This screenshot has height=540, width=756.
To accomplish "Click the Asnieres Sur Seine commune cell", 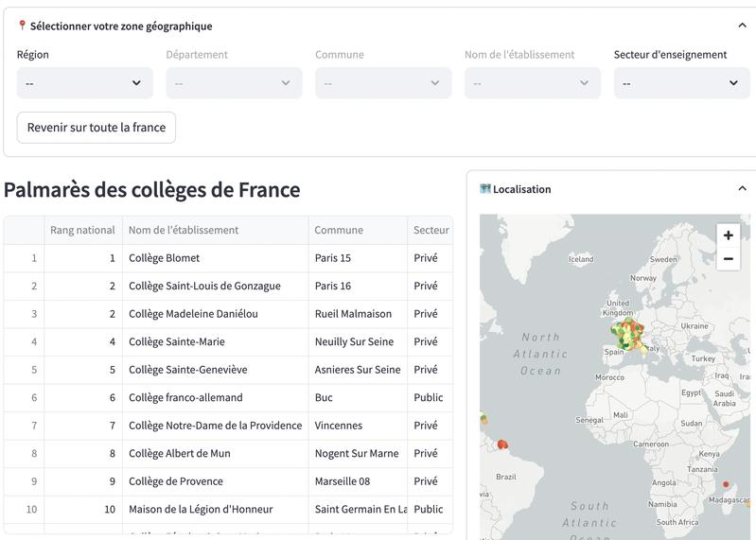I will tap(358, 370).
